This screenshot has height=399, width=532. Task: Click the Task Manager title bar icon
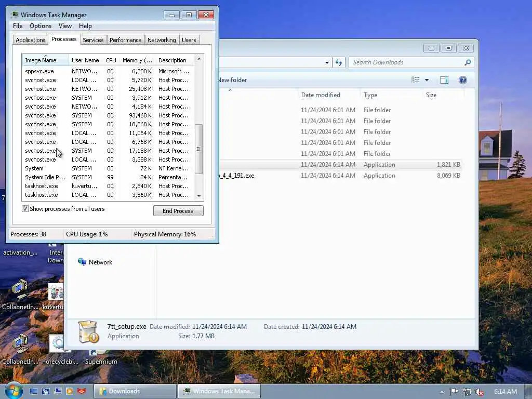14,15
